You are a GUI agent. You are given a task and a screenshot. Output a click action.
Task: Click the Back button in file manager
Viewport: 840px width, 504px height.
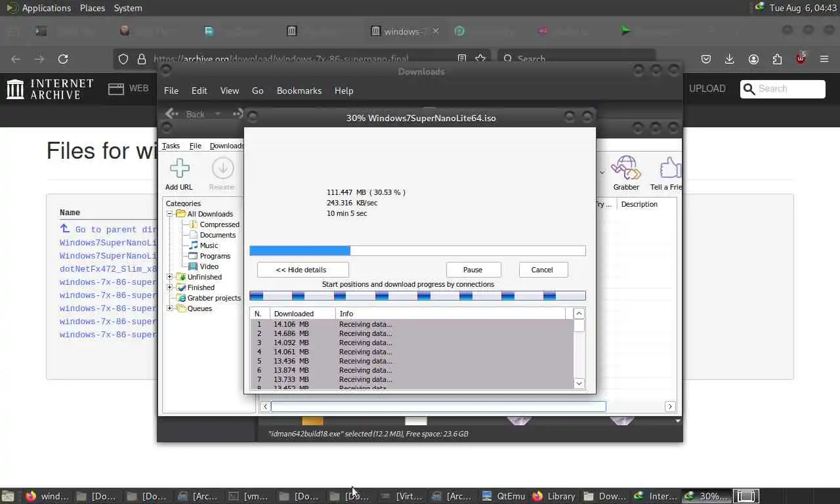click(x=186, y=114)
